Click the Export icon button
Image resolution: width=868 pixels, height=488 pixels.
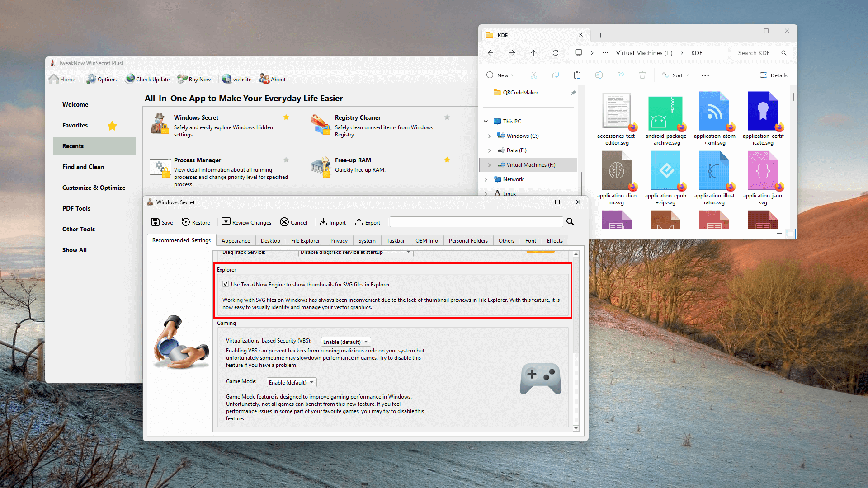point(359,222)
